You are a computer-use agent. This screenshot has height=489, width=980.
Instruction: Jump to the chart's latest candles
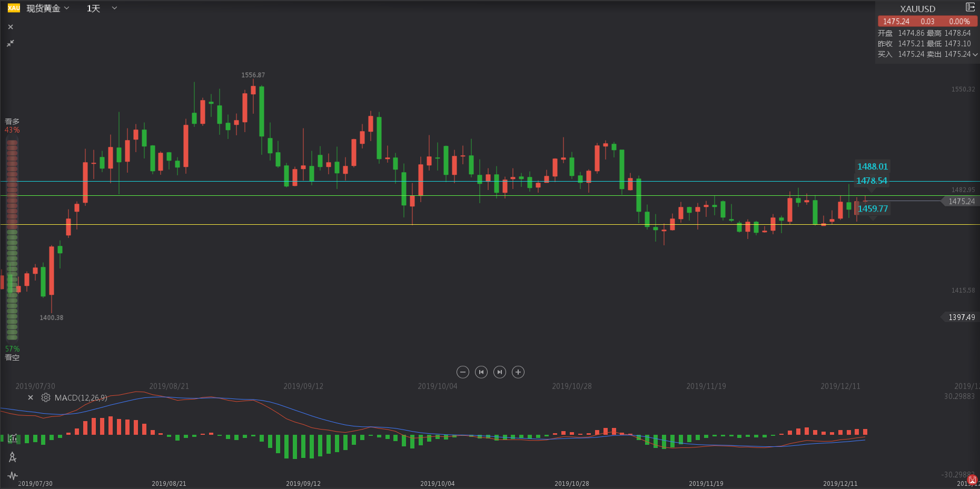point(500,372)
